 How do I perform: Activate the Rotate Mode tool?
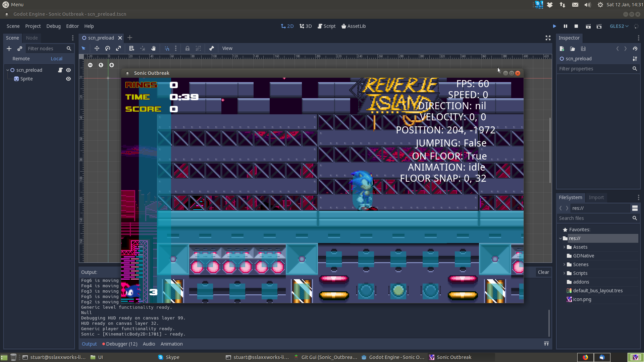108,48
